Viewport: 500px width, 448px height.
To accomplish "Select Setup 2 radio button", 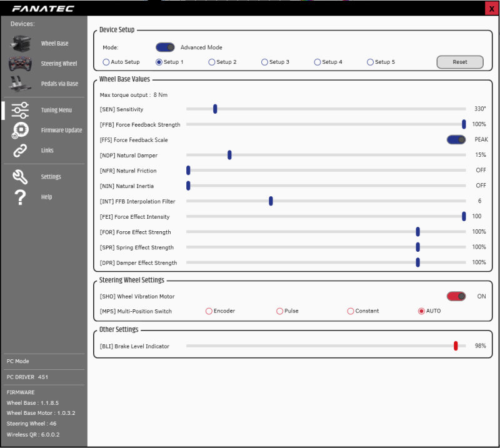I will tap(212, 62).
